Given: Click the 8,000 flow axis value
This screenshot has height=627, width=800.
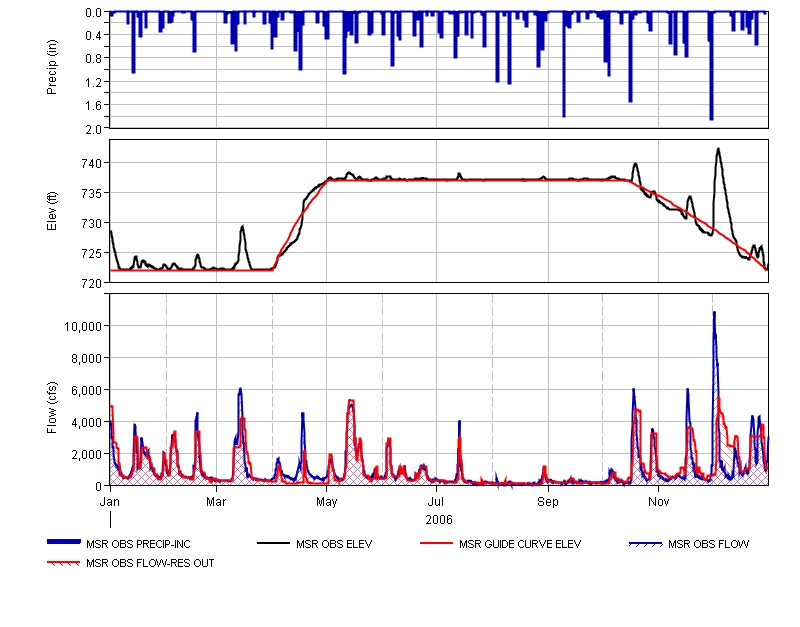Looking at the screenshot, I should point(86,359).
